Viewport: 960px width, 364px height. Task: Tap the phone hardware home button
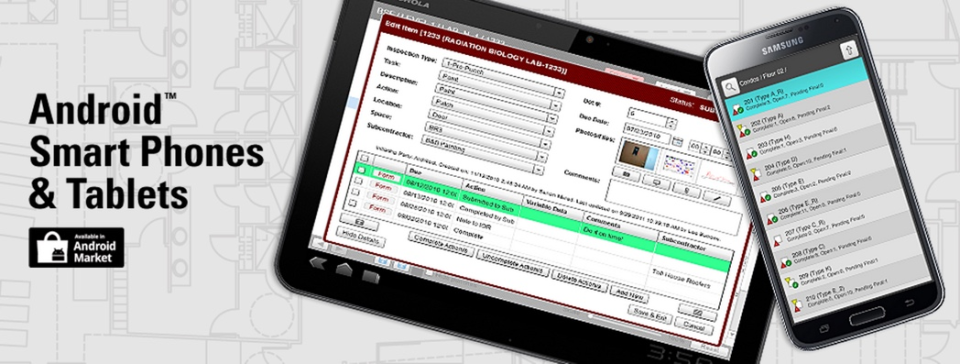[867, 318]
